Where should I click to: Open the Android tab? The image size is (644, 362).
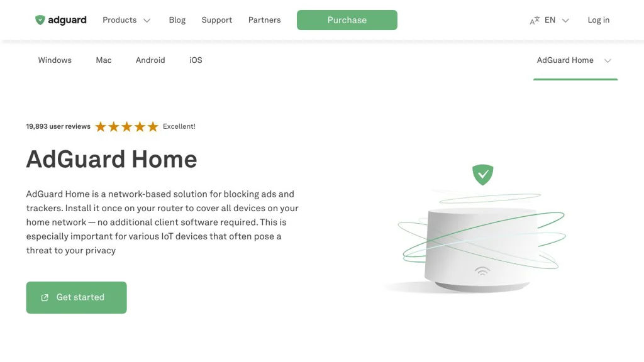pos(150,60)
